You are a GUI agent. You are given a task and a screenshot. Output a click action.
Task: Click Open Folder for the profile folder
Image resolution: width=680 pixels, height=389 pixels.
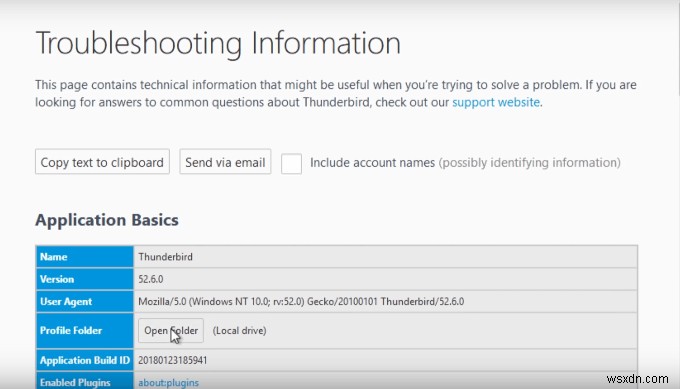[171, 330]
